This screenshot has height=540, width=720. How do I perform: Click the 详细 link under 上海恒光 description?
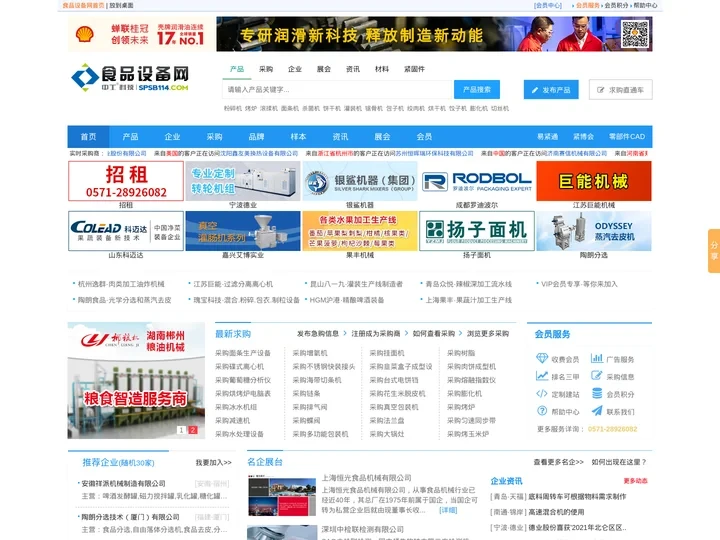(x=448, y=510)
